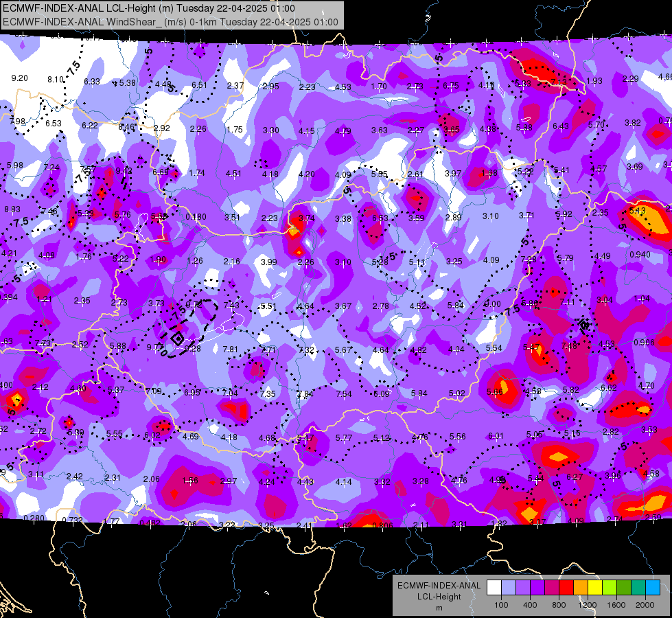Click the wind shear value 6.51
Screen dimensions: 672x618
pos(199,85)
